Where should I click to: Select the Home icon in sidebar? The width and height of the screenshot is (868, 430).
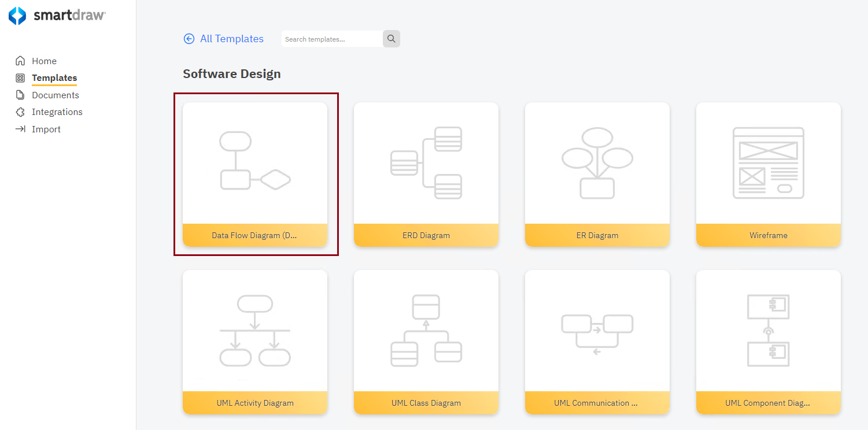[20, 60]
